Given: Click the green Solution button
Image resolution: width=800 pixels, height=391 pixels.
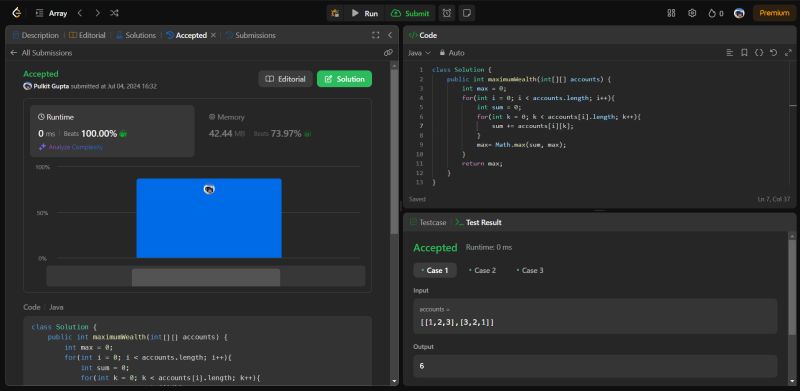Looking at the screenshot, I should (x=344, y=79).
